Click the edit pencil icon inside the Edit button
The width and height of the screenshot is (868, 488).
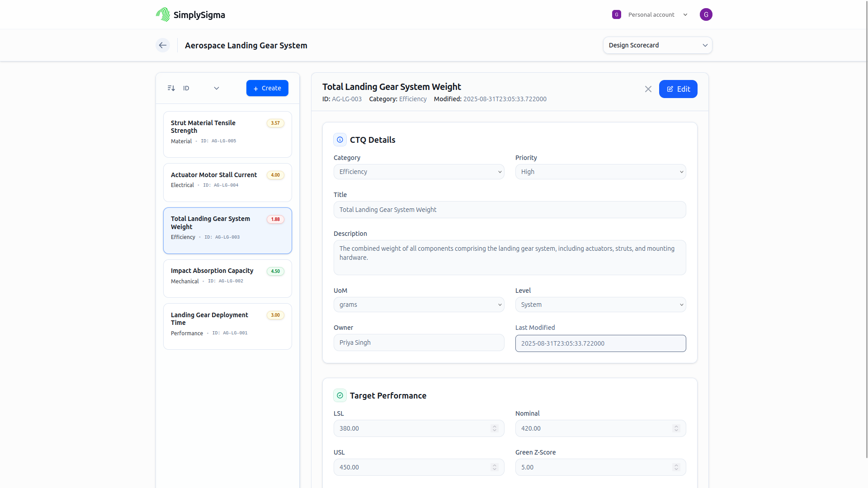coord(670,89)
